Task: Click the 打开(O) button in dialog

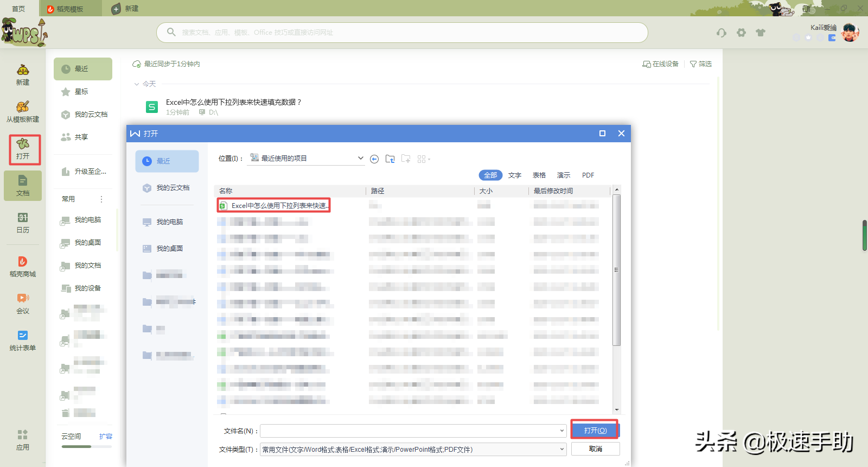Action: click(595, 430)
